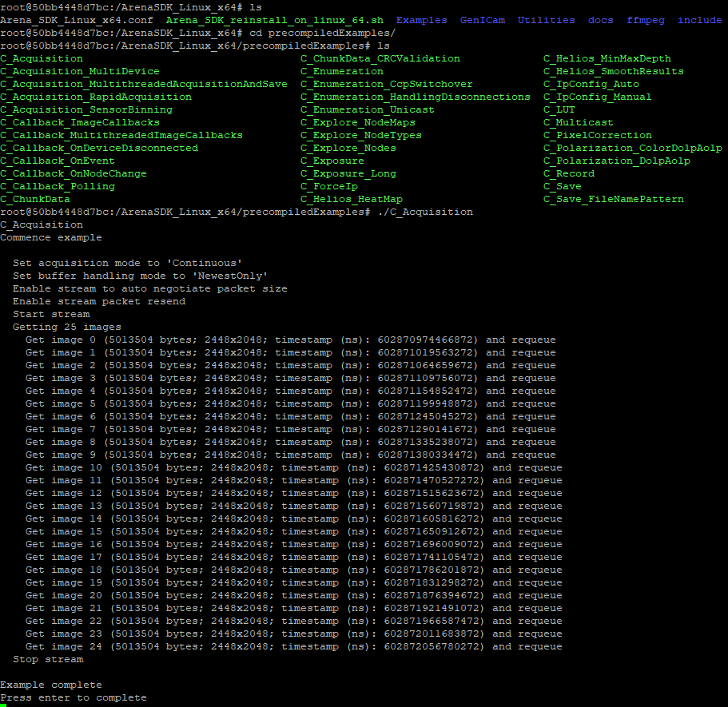Click the 'Getting 25 images' line
Screen dimensions: 728x707
click(x=67, y=327)
